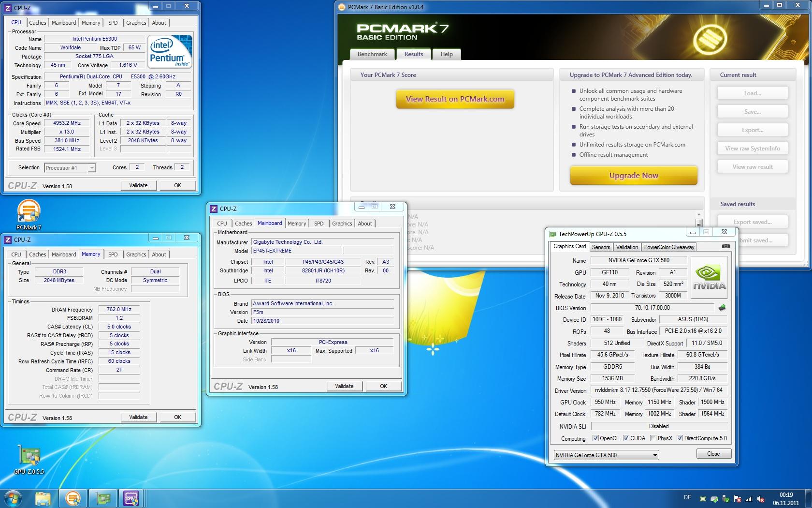The height and width of the screenshot is (508, 812).
Task: Click View raw SystemInfo button
Action: click(753, 149)
